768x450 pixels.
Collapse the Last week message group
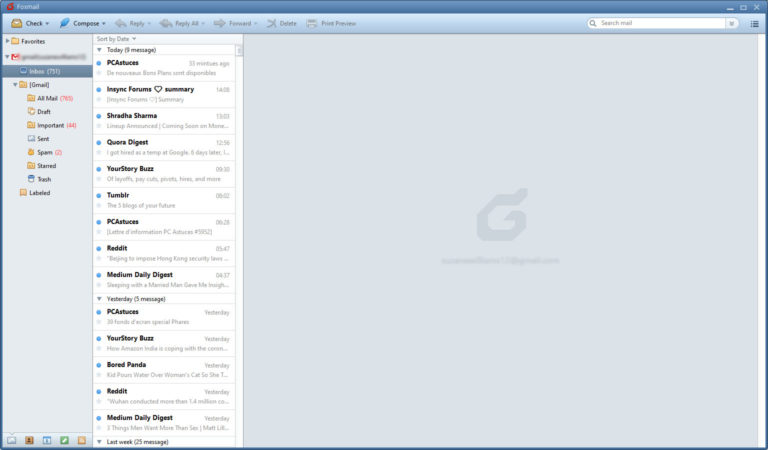pos(99,442)
